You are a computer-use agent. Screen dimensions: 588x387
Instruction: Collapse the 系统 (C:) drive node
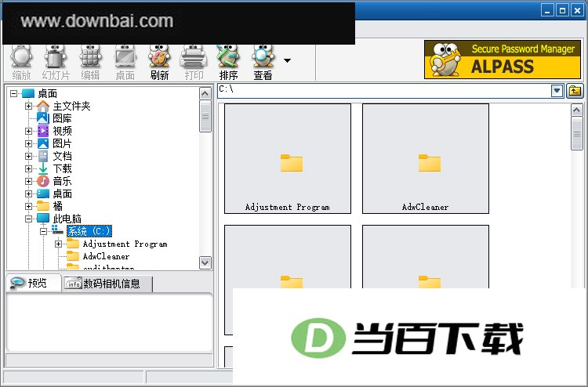click(x=43, y=232)
